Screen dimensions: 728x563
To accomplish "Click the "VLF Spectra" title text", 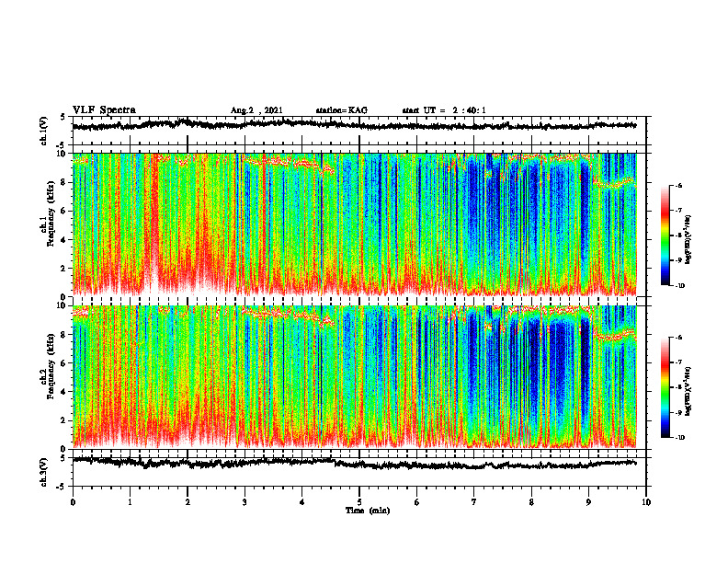I will click(104, 110).
